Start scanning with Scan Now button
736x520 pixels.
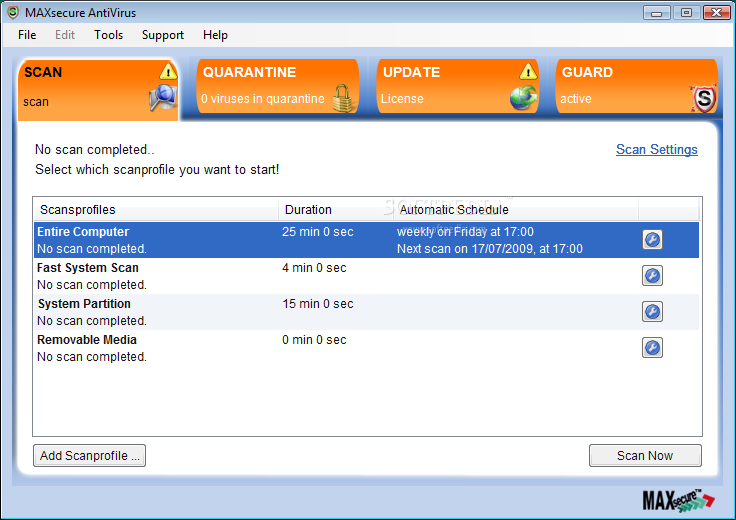pos(645,456)
